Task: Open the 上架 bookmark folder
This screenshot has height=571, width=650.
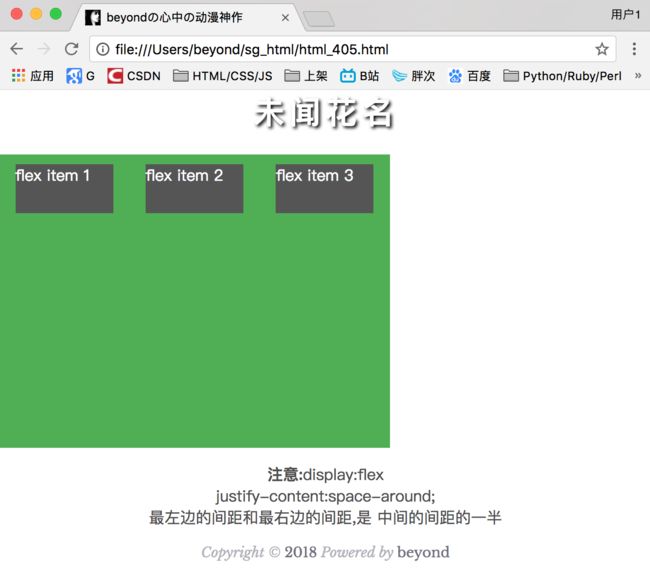Action: [306, 76]
